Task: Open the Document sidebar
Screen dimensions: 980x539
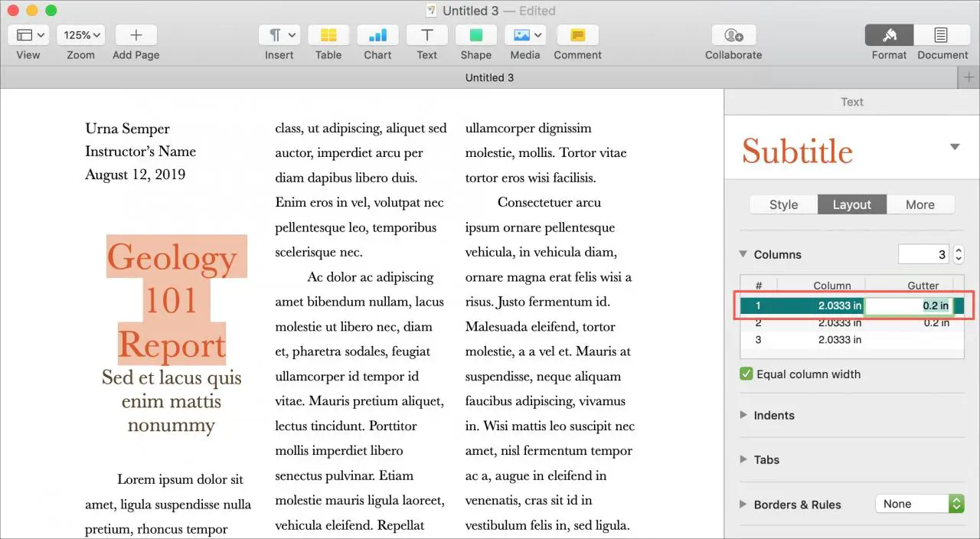Action: pos(941,35)
